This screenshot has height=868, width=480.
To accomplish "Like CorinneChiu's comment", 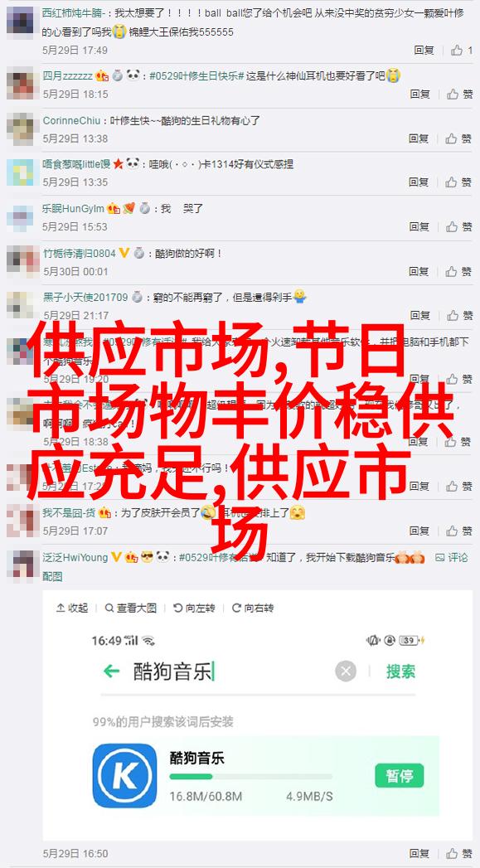I will [x=461, y=138].
